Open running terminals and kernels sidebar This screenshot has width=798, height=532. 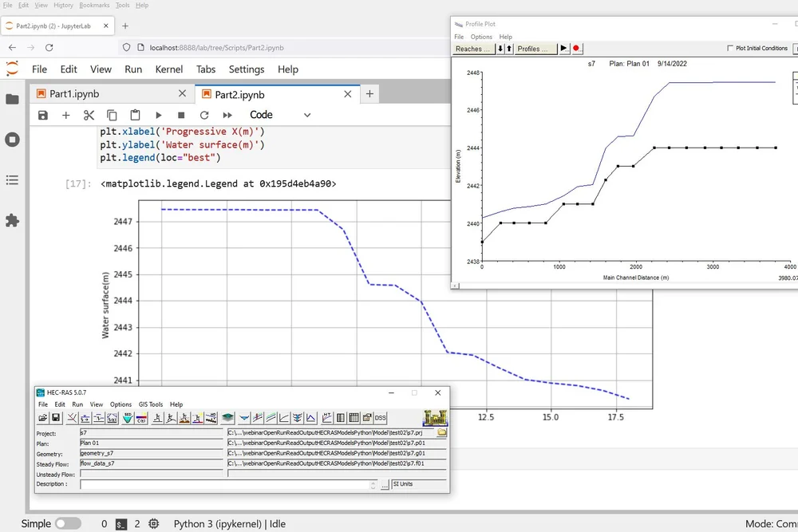(x=12, y=140)
